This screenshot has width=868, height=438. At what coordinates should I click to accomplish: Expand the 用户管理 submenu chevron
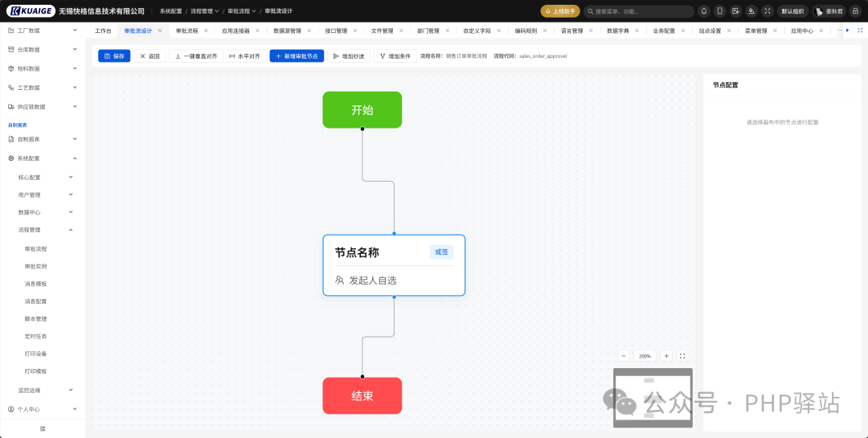coord(70,195)
